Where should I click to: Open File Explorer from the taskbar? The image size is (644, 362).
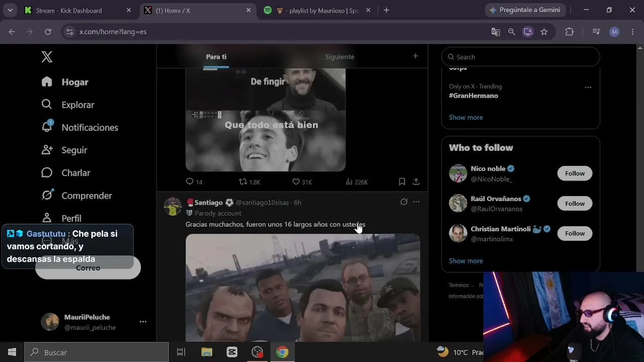click(207, 352)
